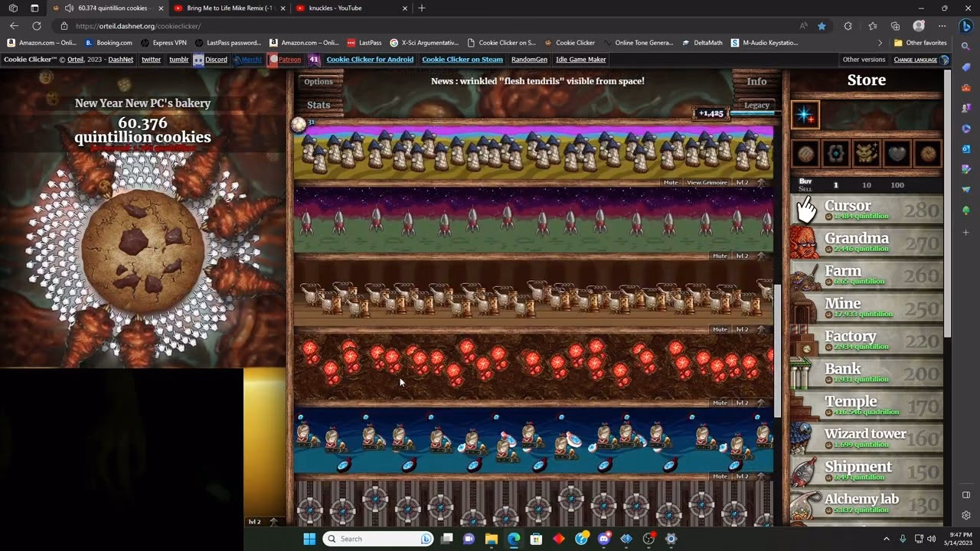Click the browser refresh button
The height and width of the screenshot is (551, 980).
pyautogui.click(x=36, y=26)
